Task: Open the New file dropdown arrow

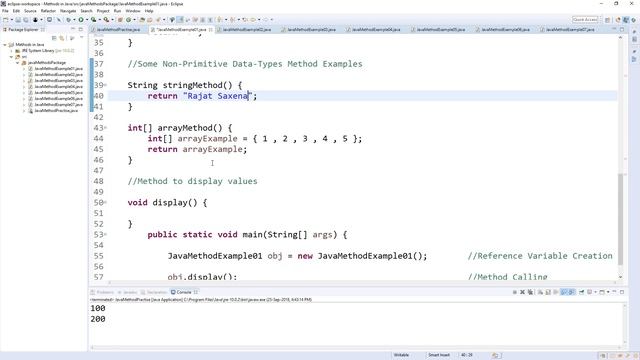Action: tap(11, 20)
